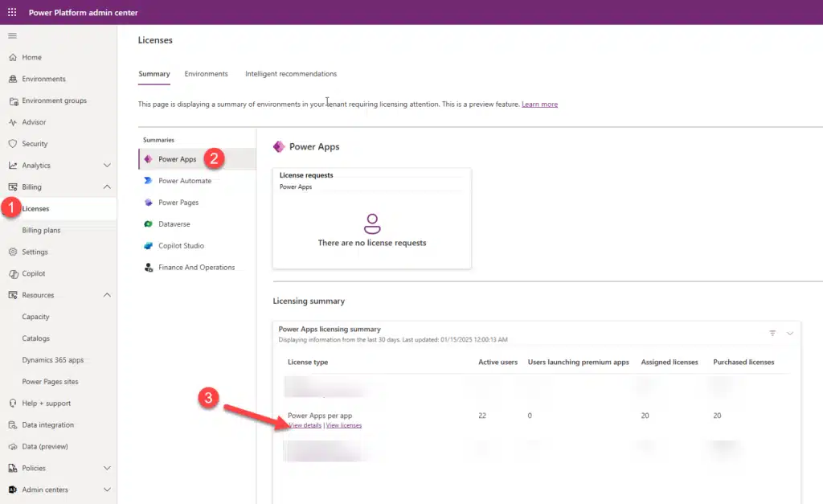Click the Advisor pulse icon
The height and width of the screenshot is (504, 823).
(13, 122)
